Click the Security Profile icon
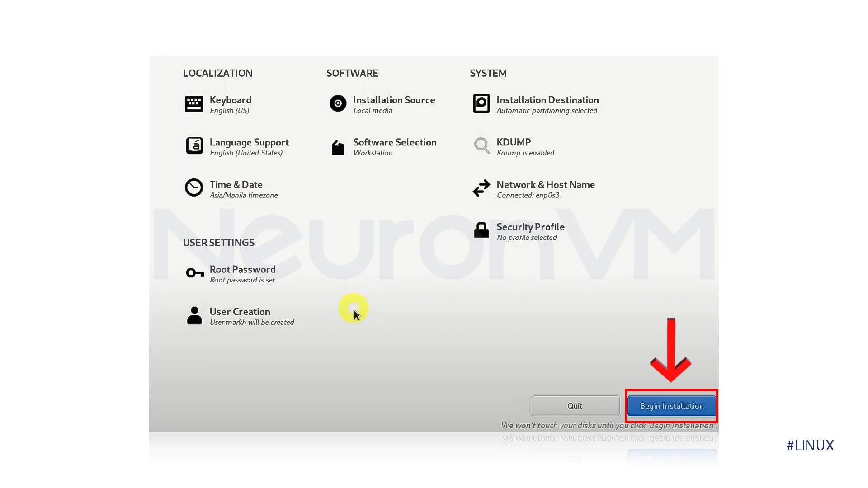Image resolution: width=868 pixels, height=488 pixels. coord(481,230)
